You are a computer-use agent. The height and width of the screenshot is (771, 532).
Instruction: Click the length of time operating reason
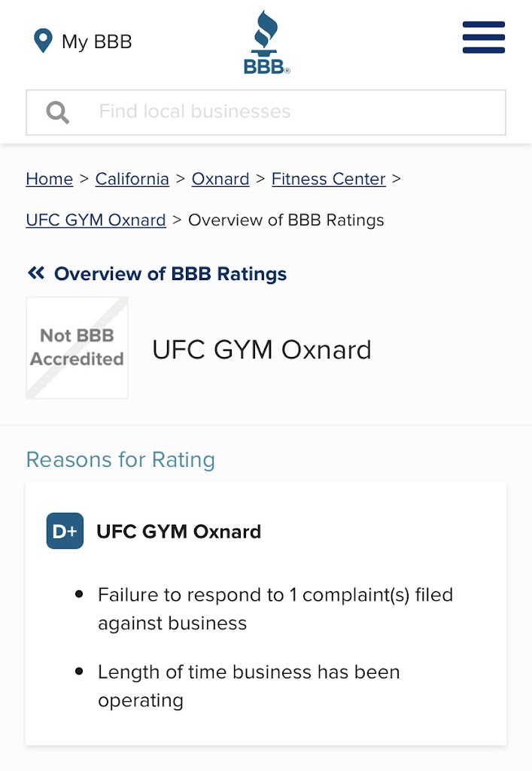tap(248, 686)
